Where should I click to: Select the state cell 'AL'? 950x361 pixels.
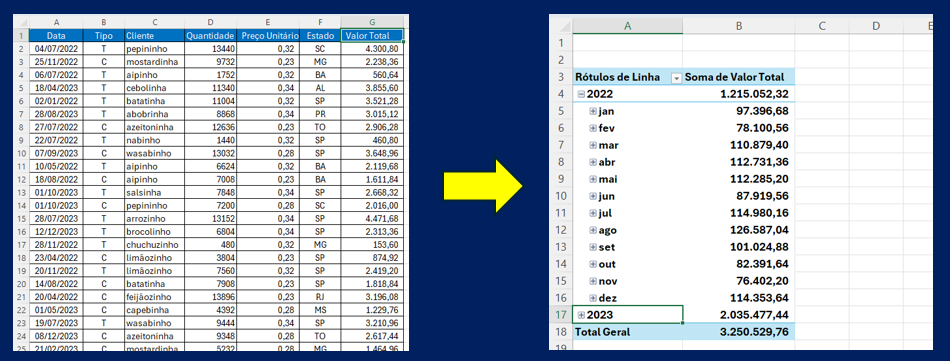coord(320,88)
